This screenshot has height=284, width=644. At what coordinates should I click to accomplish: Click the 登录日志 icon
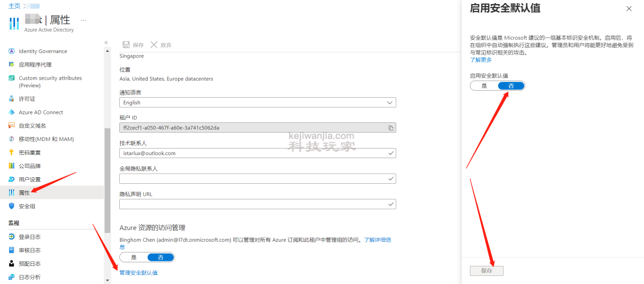[12, 237]
